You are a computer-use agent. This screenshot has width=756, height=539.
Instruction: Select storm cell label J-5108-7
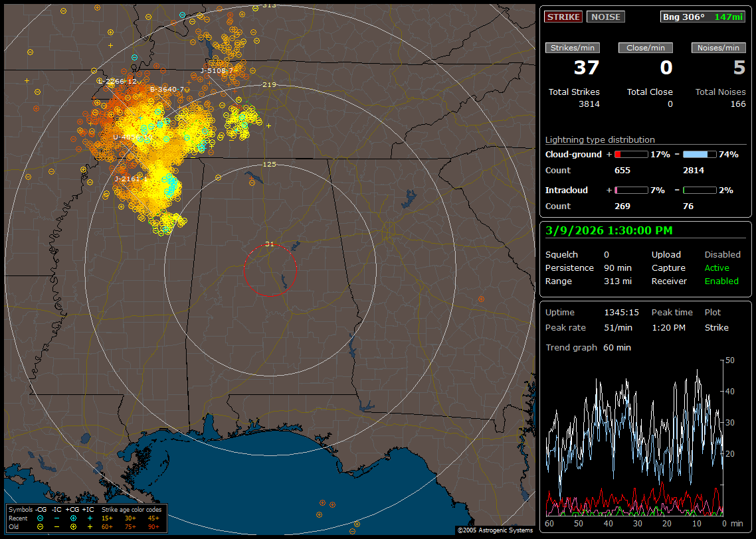(x=217, y=70)
